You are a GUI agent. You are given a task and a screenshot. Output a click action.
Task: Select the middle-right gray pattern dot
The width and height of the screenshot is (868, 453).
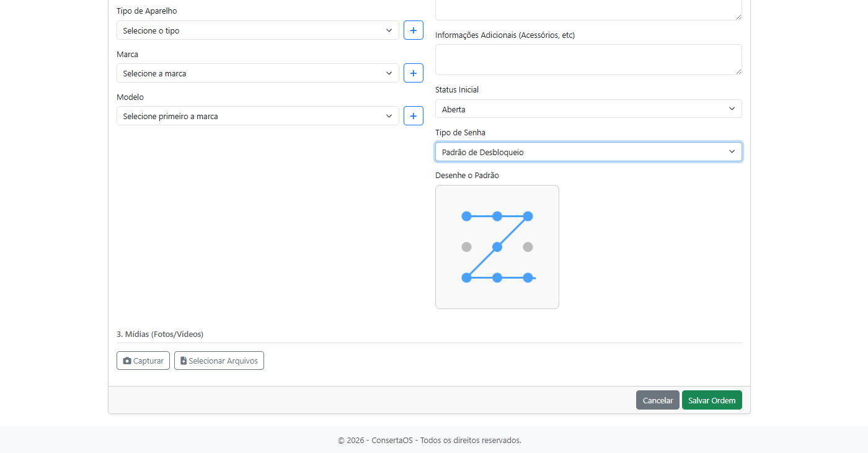[528, 247]
